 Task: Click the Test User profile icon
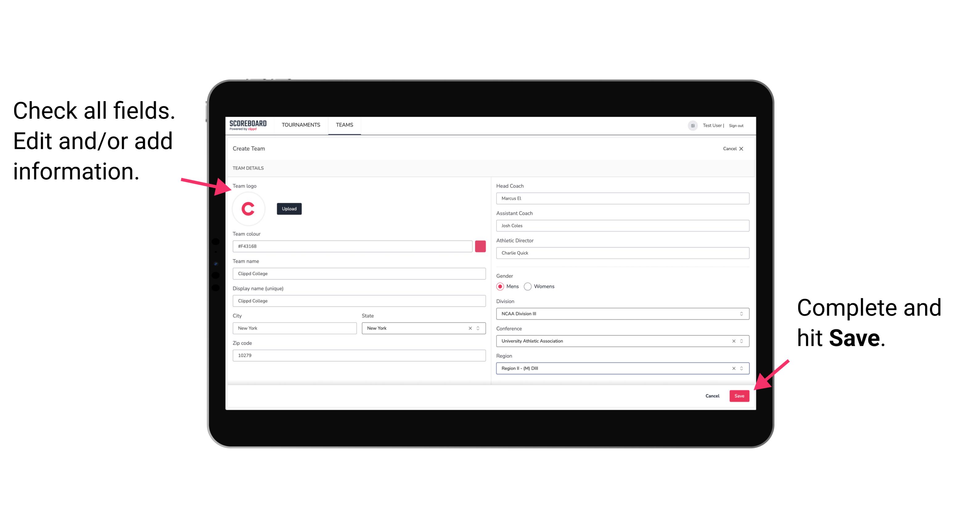tap(692, 125)
